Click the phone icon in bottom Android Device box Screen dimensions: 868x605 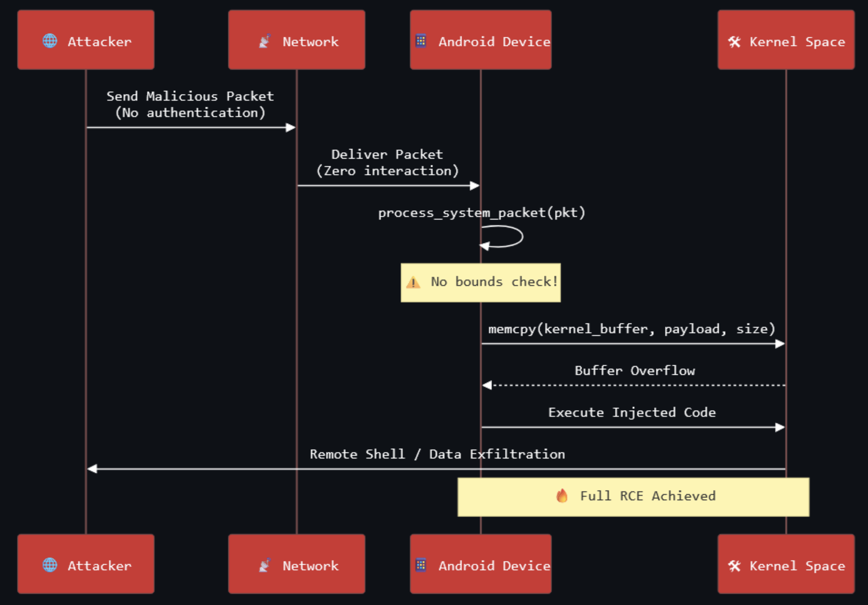point(421,565)
